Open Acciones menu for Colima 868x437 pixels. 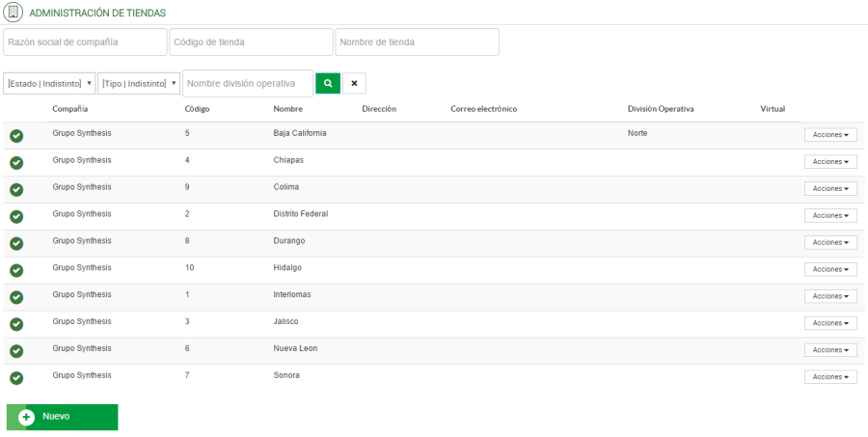[830, 188]
